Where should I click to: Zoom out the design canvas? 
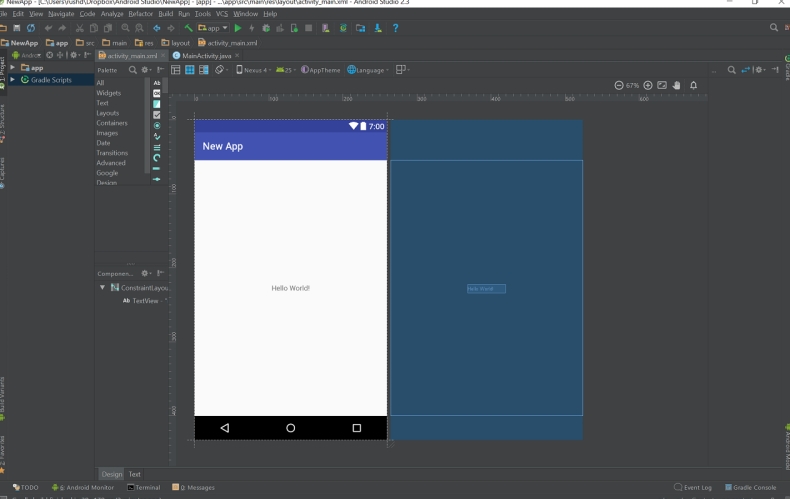619,85
